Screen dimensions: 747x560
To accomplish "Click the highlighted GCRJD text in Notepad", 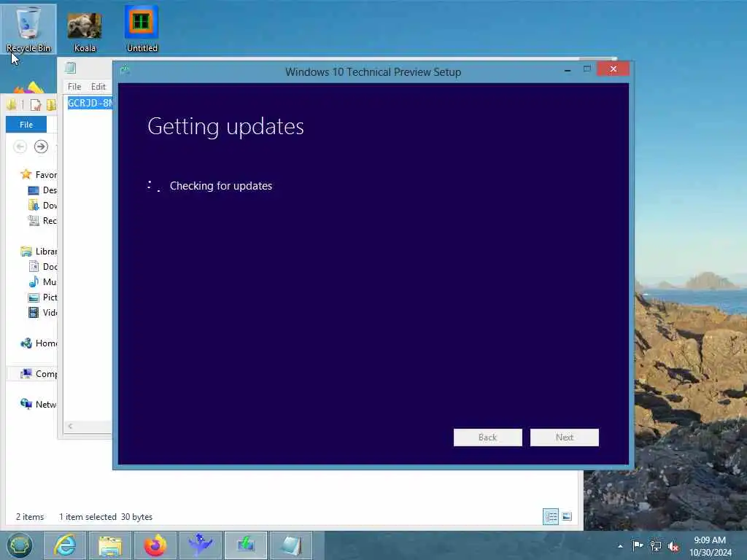I will coord(90,103).
